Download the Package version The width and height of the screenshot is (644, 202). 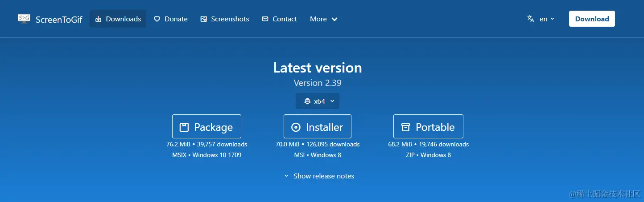pos(206,126)
